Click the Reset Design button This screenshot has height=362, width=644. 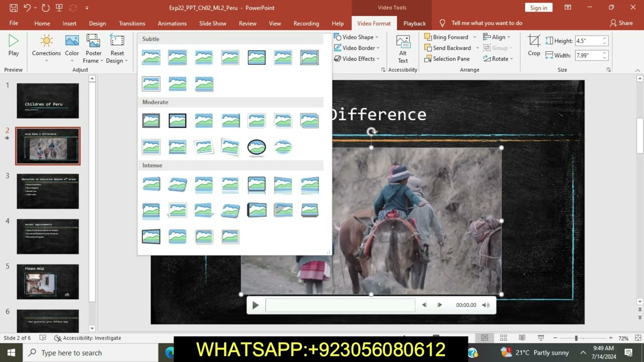[117, 49]
